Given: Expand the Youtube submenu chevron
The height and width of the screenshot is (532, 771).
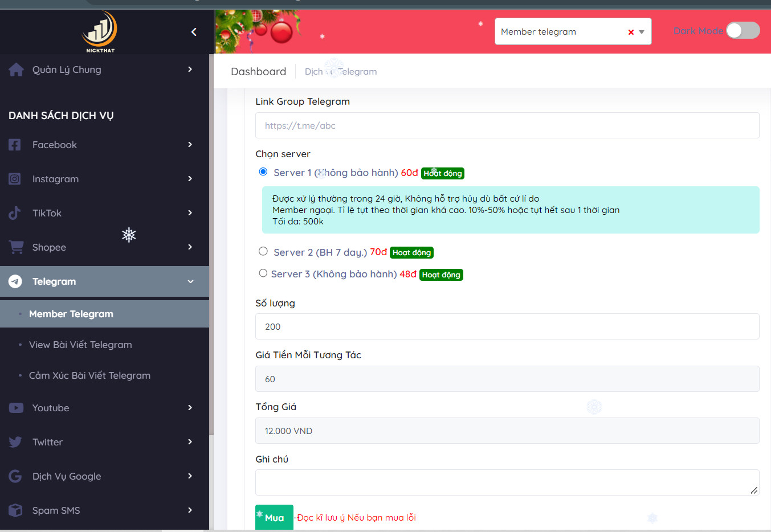Looking at the screenshot, I should point(190,407).
